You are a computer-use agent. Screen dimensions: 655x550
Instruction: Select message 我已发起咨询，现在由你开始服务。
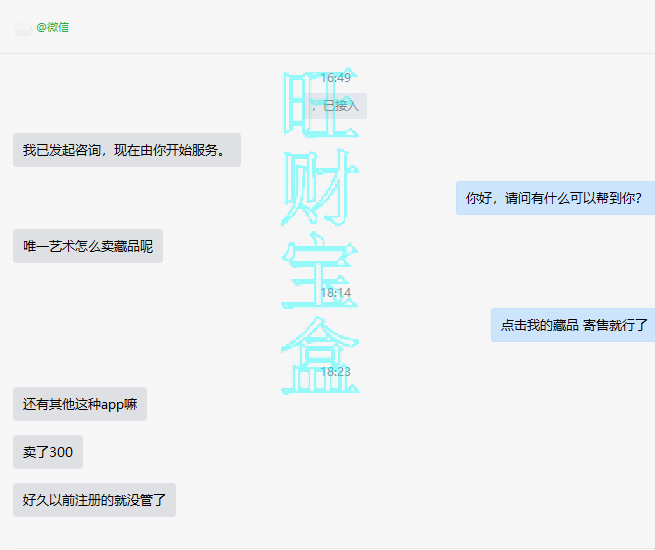pyautogui.click(x=127, y=150)
